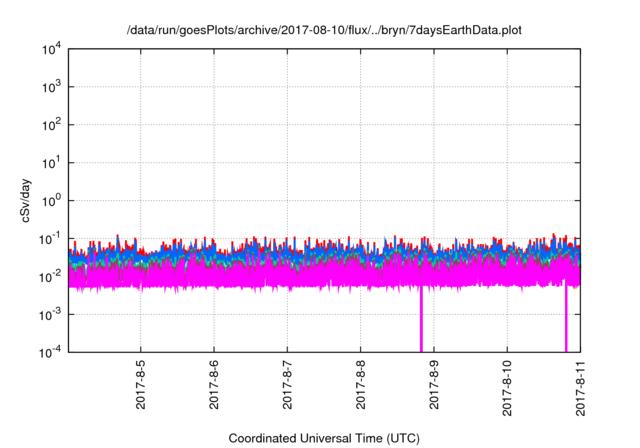Select the 2017-8-7 date tick label
640x448 pixels.
click(287, 385)
